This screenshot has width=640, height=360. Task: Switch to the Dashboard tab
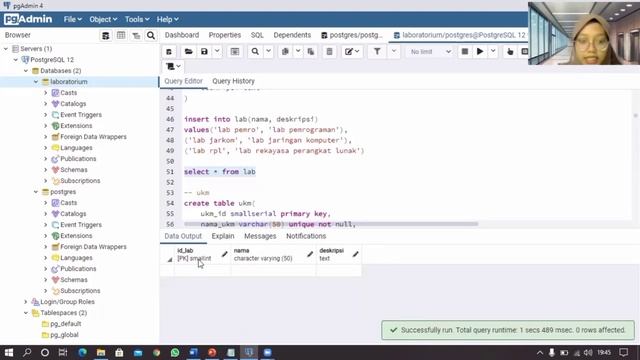[182, 35]
